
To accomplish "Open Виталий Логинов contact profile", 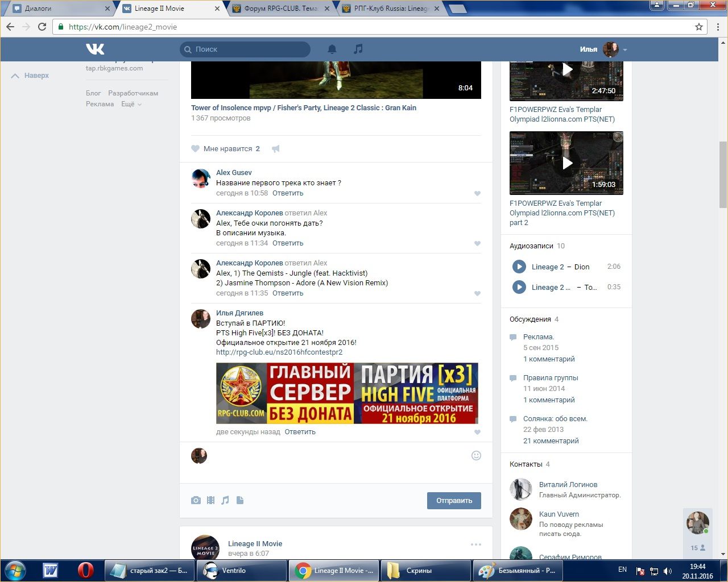I will click(568, 485).
